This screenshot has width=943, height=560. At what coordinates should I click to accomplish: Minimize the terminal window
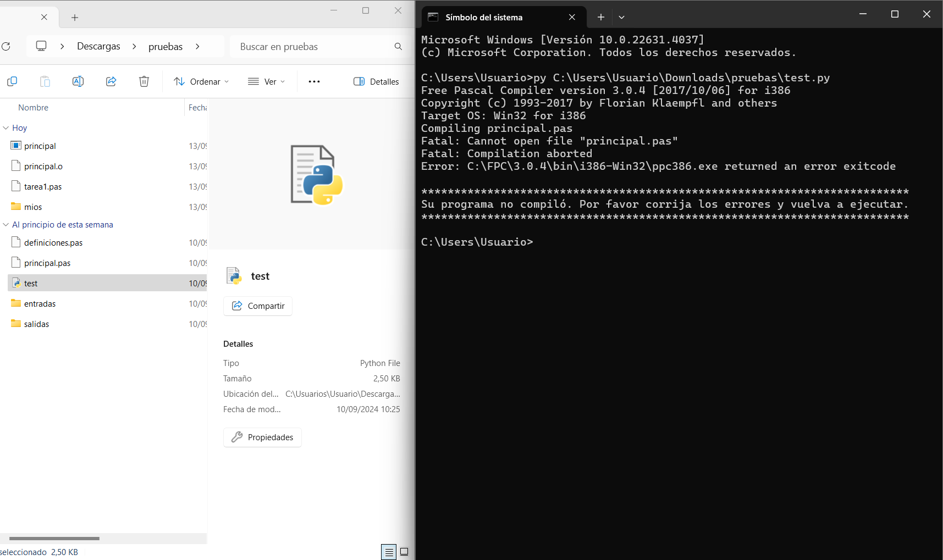863,14
